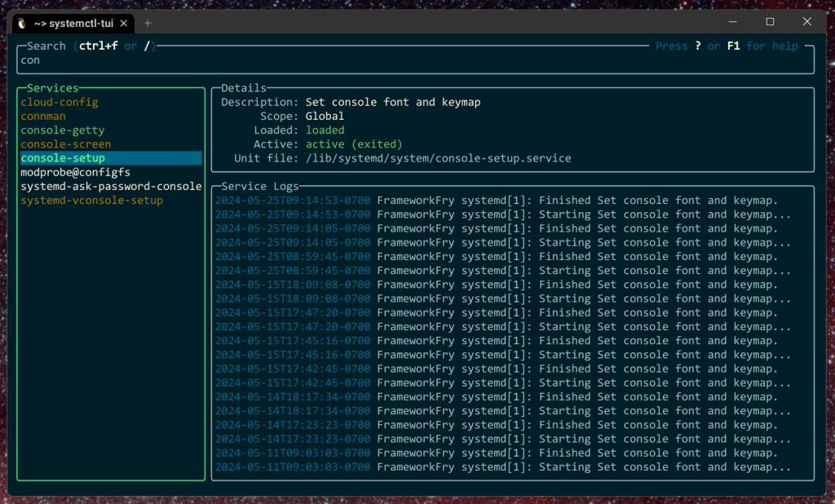Viewport: 835px width, 504px height.
Task: Click the topmost service log entry
Action: pyautogui.click(x=497, y=201)
